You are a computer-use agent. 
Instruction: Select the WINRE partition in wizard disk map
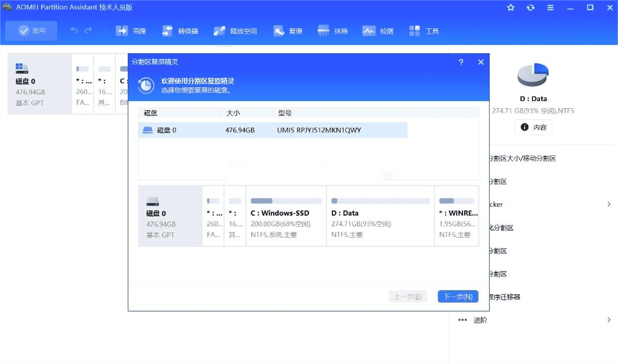(457, 216)
